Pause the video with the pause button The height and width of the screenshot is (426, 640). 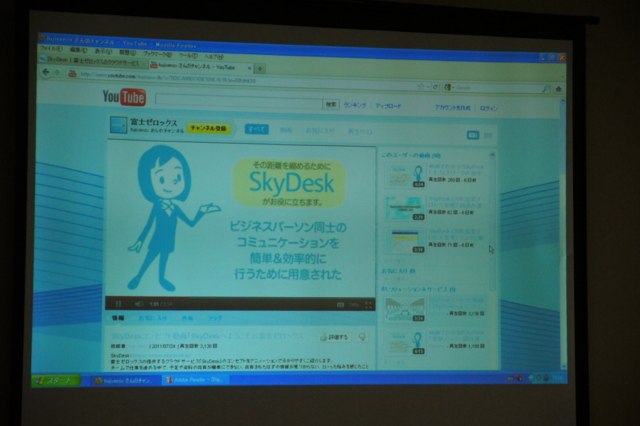(118, 304)
